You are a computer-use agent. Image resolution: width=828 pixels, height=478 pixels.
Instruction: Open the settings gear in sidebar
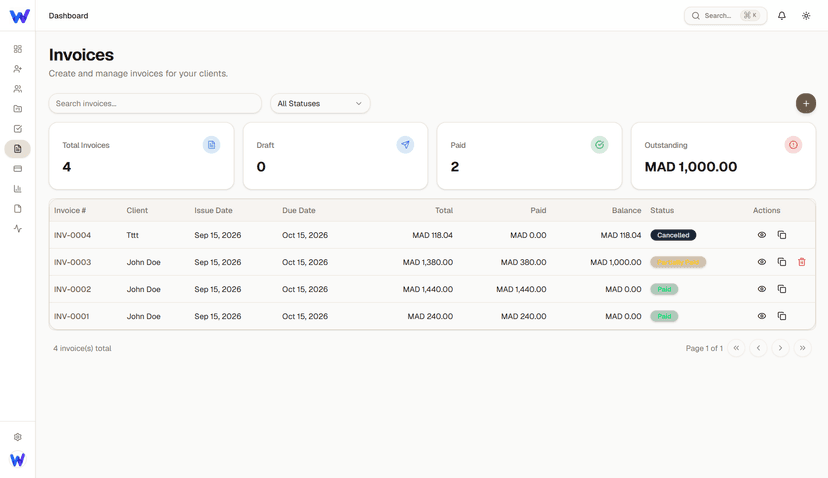tap(17, 437)
